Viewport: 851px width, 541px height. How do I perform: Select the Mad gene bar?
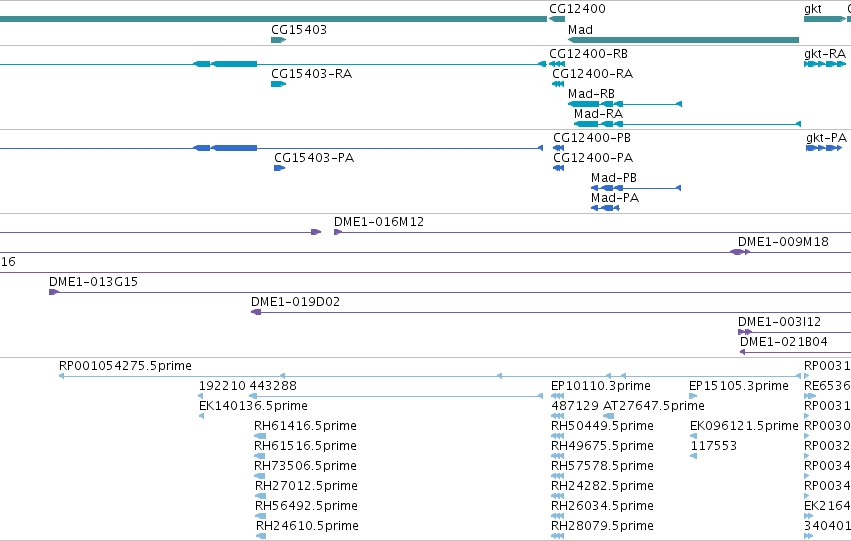683,40
